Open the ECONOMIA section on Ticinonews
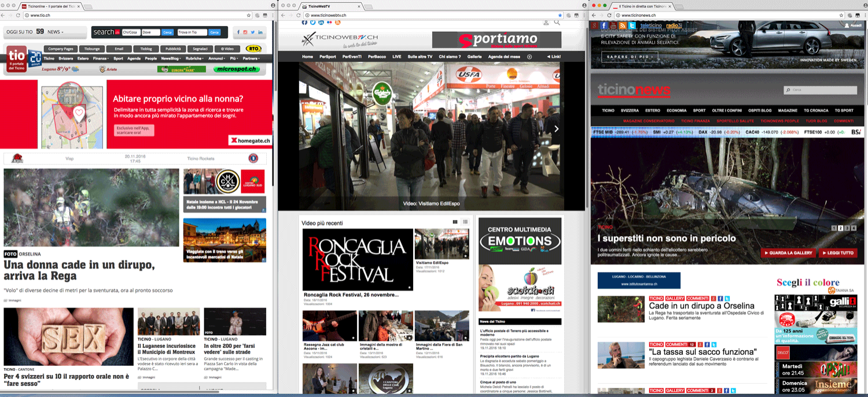868x397 pixels. pyautogui.click(x=676, y=110)
